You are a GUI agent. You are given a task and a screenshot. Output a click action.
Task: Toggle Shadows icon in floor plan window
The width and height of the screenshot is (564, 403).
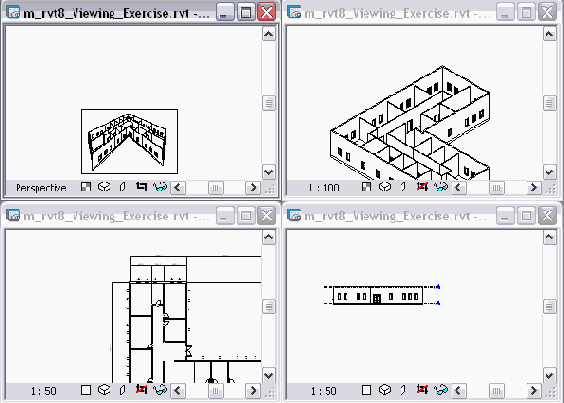tap(123, 390)
